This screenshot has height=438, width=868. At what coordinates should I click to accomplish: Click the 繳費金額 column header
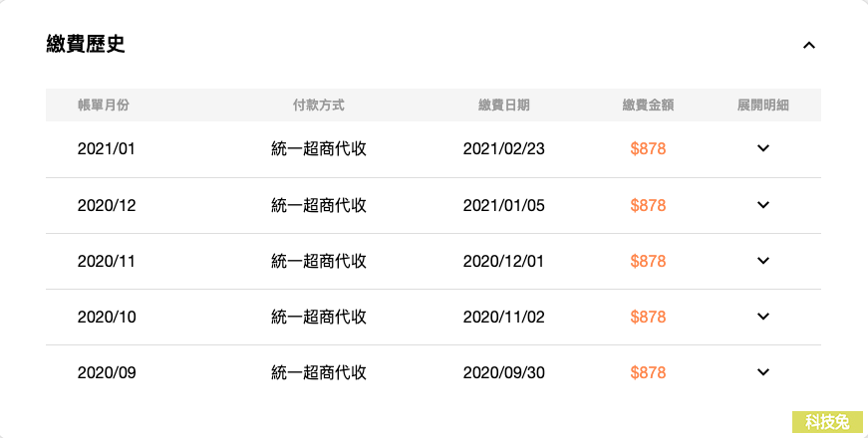[648, 106]
